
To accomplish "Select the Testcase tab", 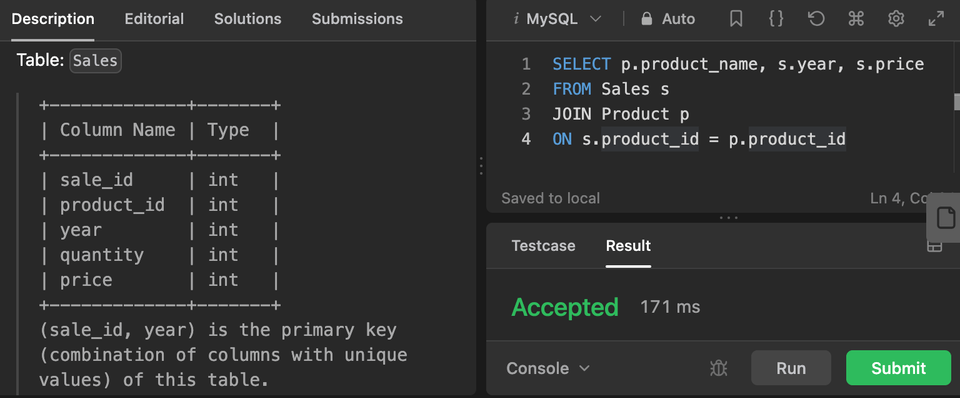I will pyautogui.click(x=543, y=246).
